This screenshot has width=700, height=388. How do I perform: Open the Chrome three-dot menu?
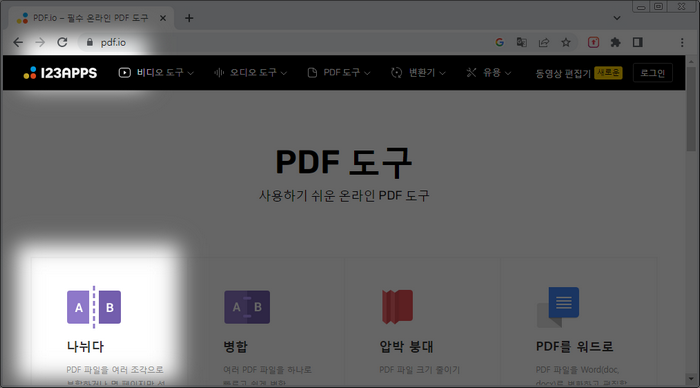pos(682,42)
